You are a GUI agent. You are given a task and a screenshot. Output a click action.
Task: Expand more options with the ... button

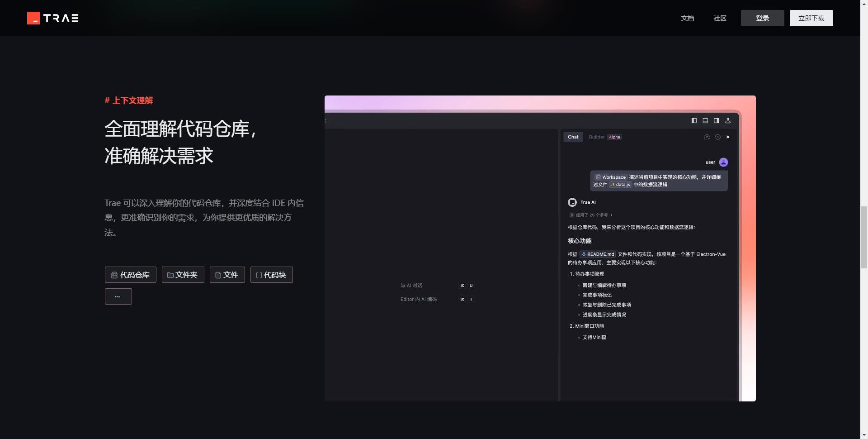pos(118,296)
